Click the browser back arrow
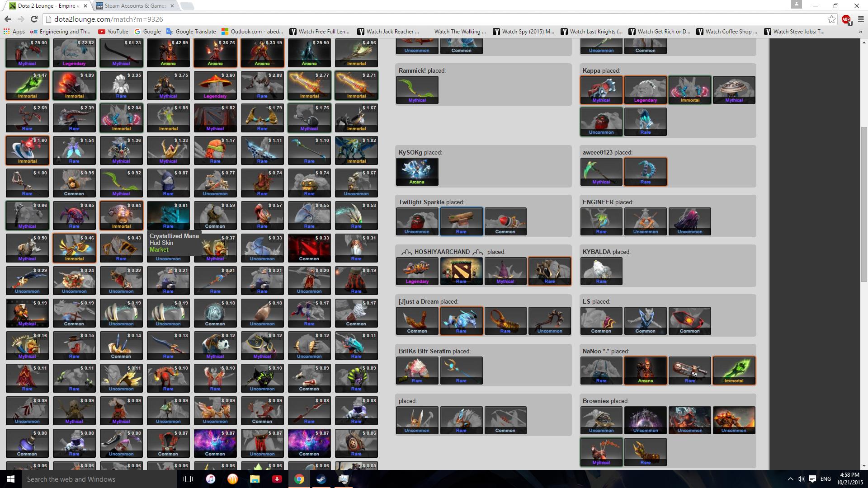Viewport: 868px width, 488px height. pos(8,19)
